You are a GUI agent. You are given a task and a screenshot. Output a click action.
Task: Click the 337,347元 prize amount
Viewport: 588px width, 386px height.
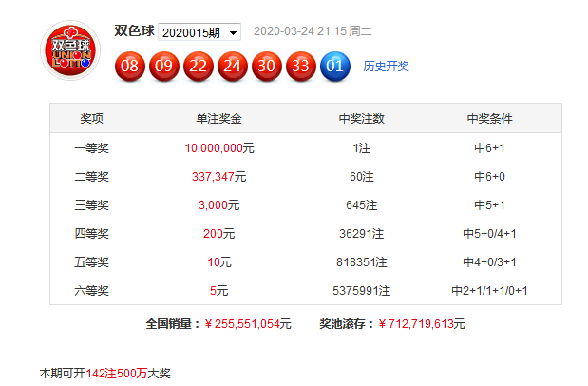[219, 177]
